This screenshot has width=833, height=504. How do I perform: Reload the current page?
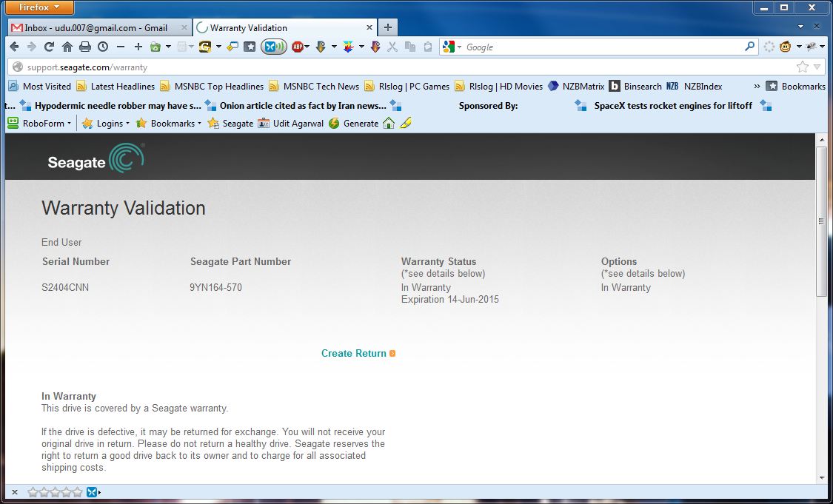49,47
